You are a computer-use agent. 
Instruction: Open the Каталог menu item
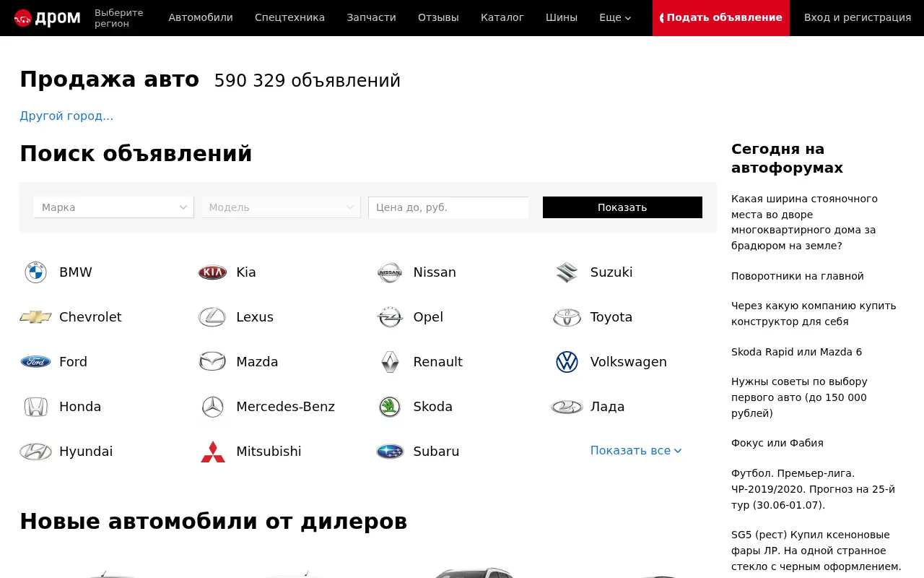click(x=502, y=18)
